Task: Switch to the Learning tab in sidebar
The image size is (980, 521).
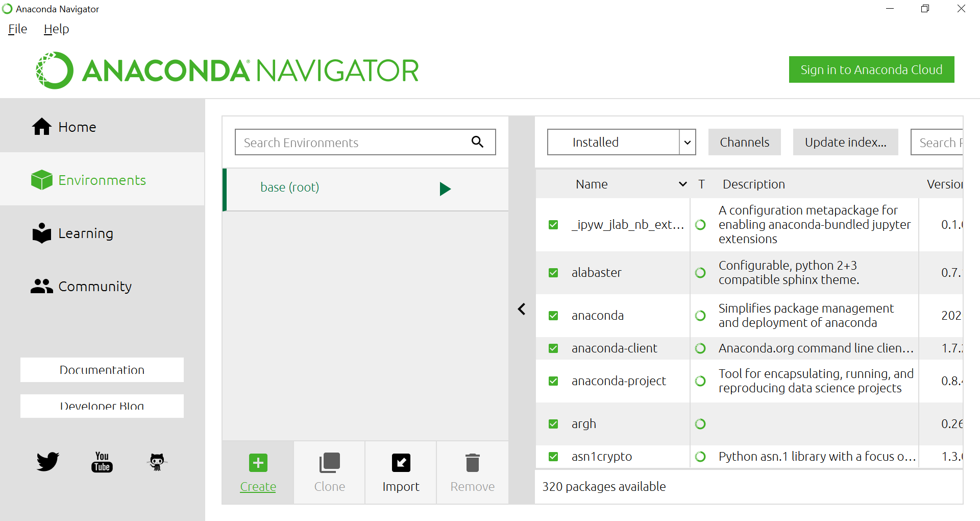Action: point(85,233)
